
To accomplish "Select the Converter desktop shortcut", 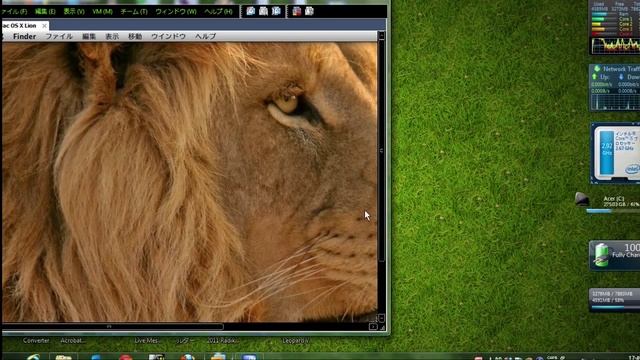I will (x=36, y=340).
